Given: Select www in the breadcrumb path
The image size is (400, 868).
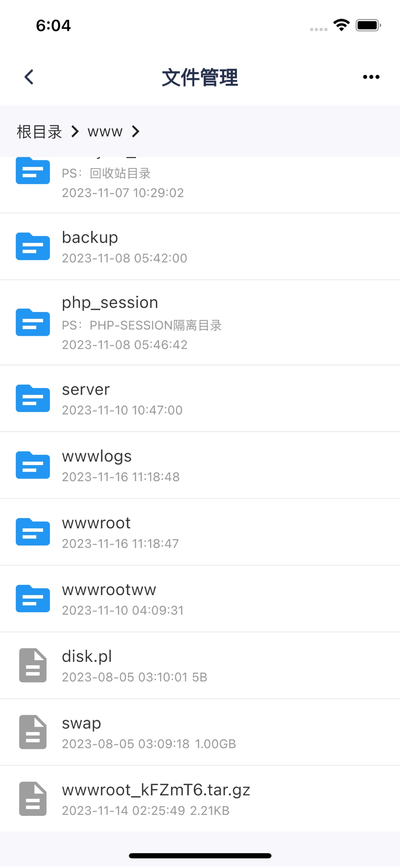Looking at the screenshot, I should coord(105,131).
